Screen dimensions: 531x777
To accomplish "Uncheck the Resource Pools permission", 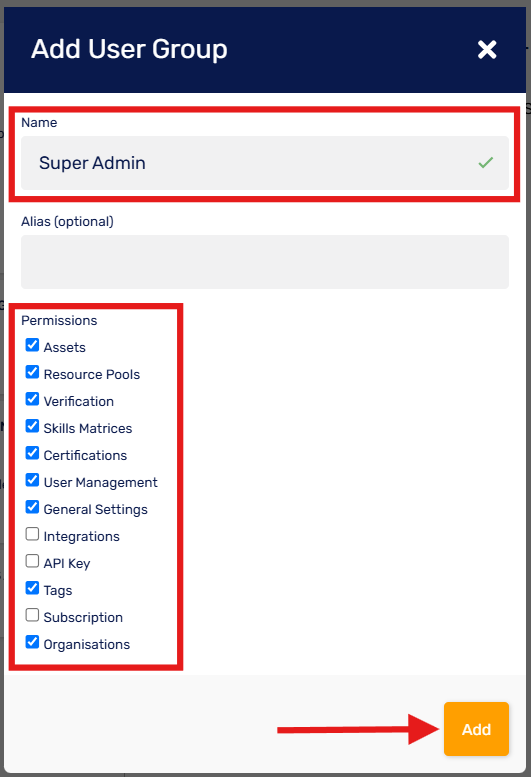I will pyautogui.click(x=32, y=372).
